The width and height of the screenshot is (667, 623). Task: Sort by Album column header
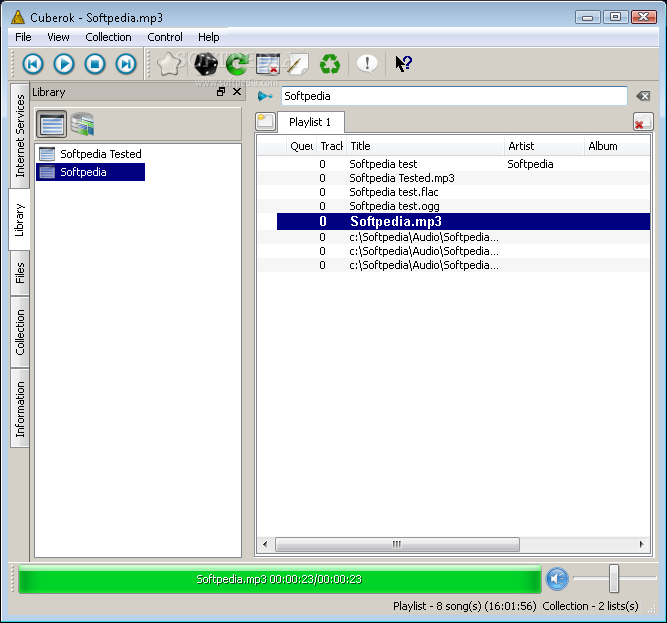(617, 146)
